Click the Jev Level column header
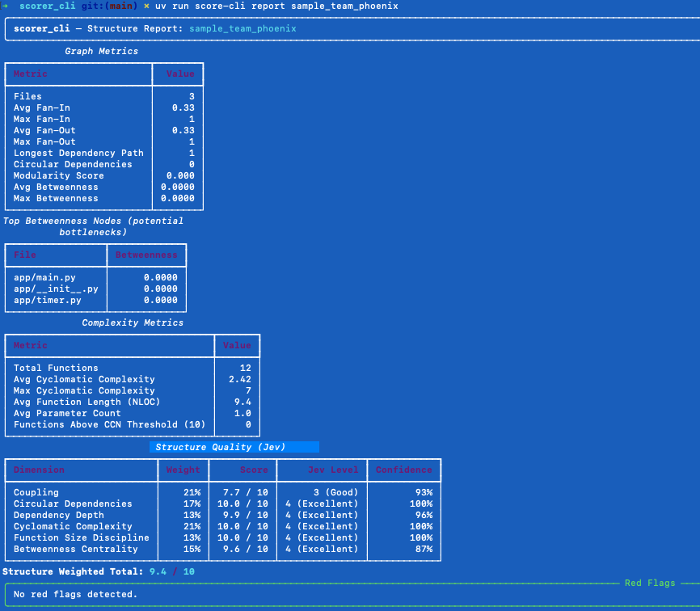Viewport: 700px width, 611px height. pyautogui.click(x=333, y=470)
